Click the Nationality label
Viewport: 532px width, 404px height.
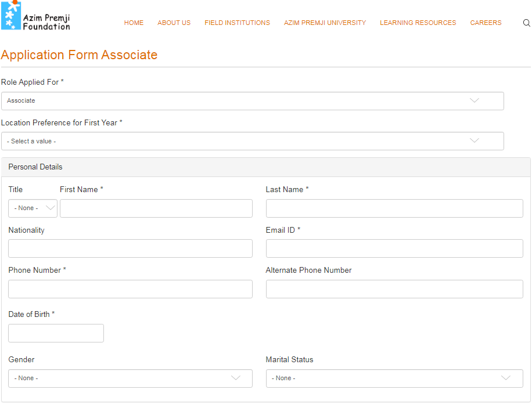click(x=27, y=230)
